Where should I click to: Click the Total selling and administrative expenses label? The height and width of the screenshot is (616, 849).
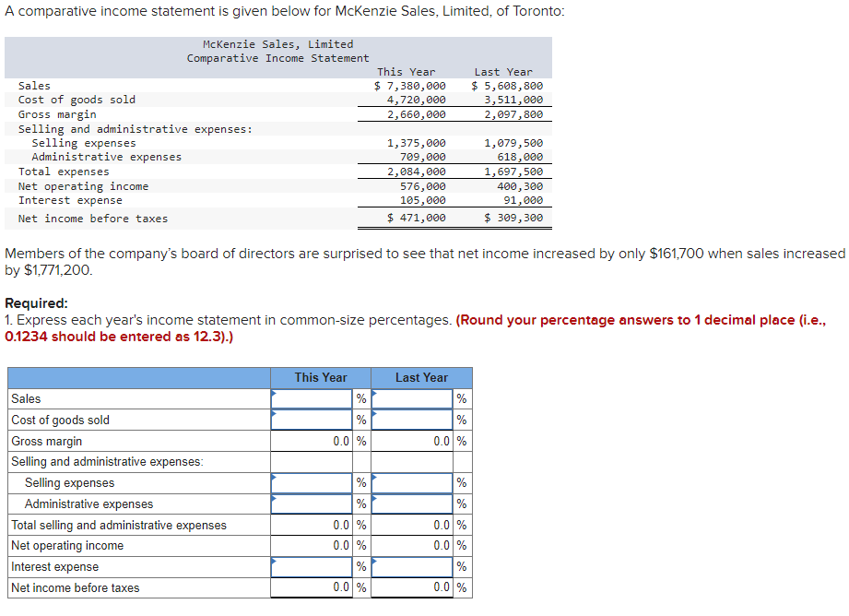(119, 525)
